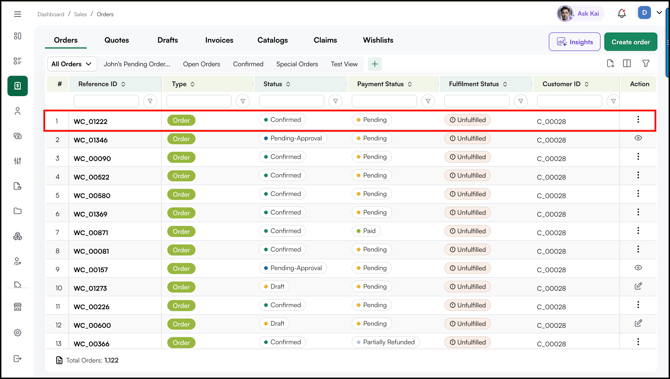Click the column layout icon above table
670x379 pixels.
point(627,64)
